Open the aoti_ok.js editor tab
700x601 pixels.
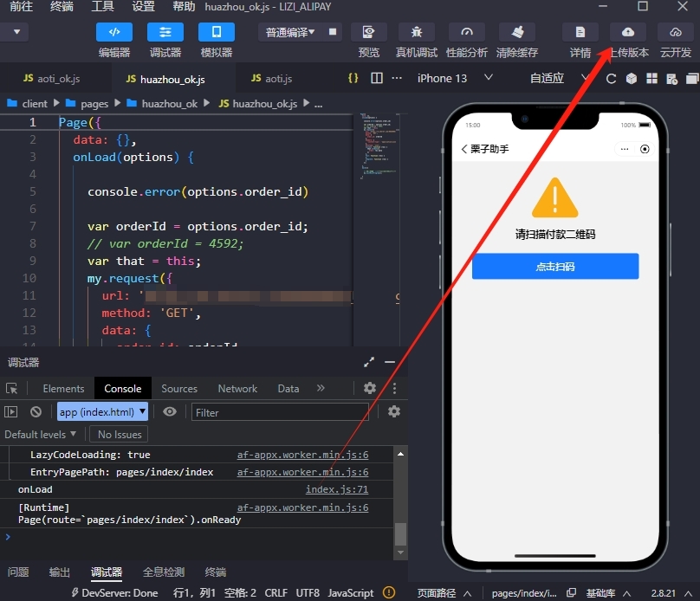[x=52, y=78]
